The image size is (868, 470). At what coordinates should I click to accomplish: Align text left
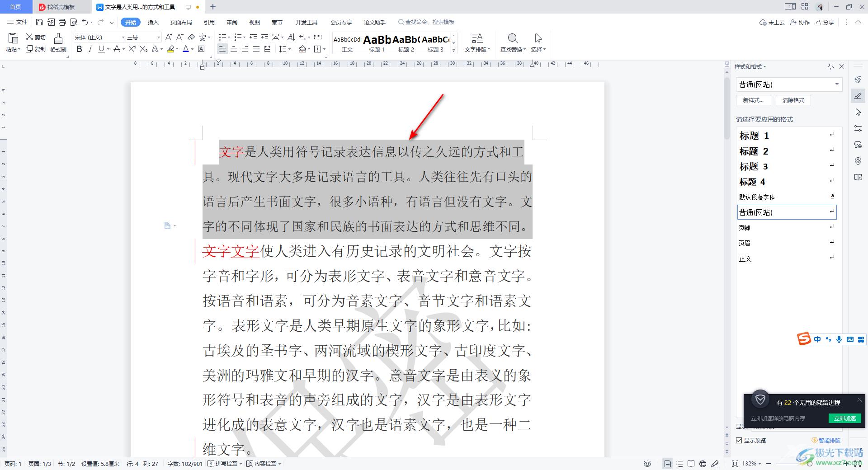click(222, 49)
